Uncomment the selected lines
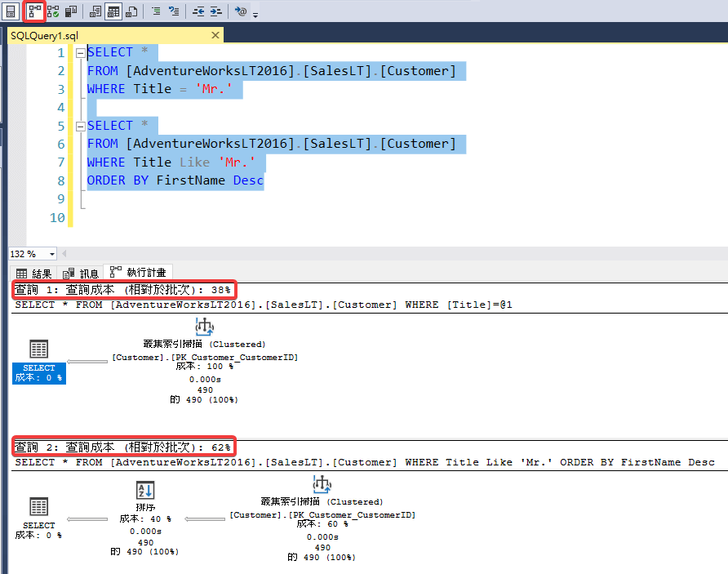Viewport: 728px width, 574px height. coord(174,11)
